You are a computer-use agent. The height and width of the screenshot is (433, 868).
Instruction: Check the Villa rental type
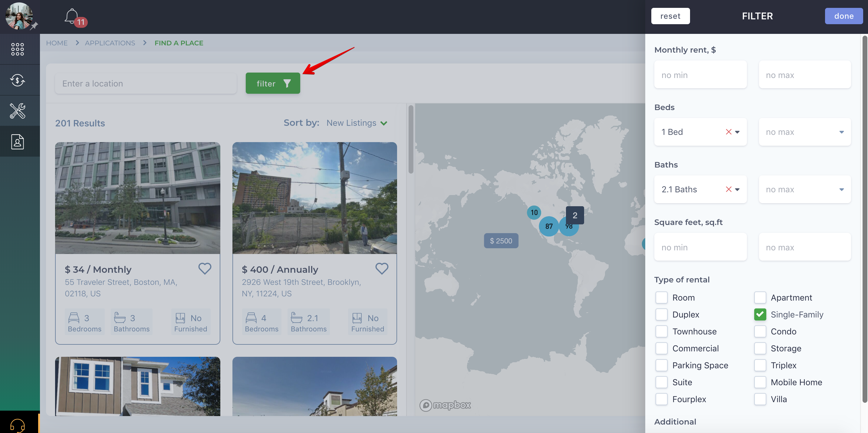pos(760,399)
